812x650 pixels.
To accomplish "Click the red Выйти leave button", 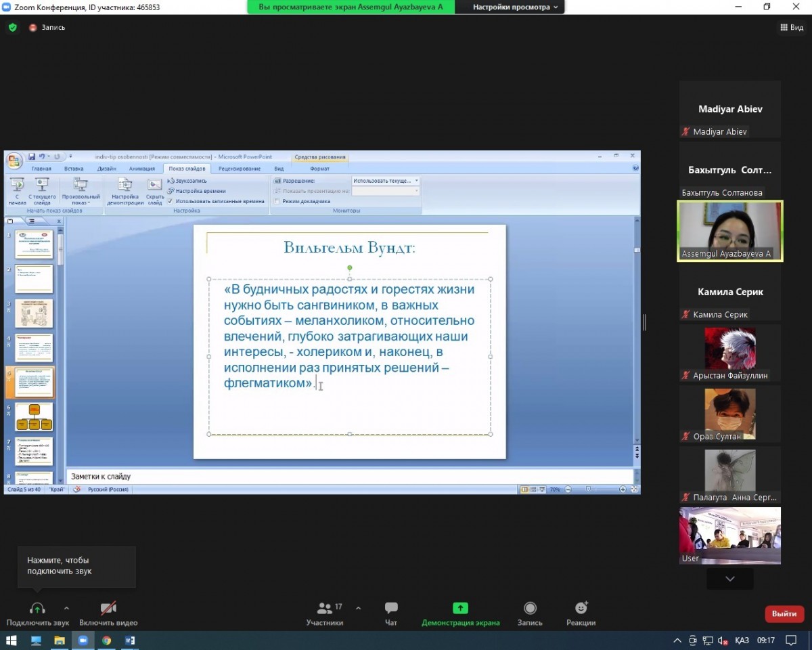I will (784, 613).
